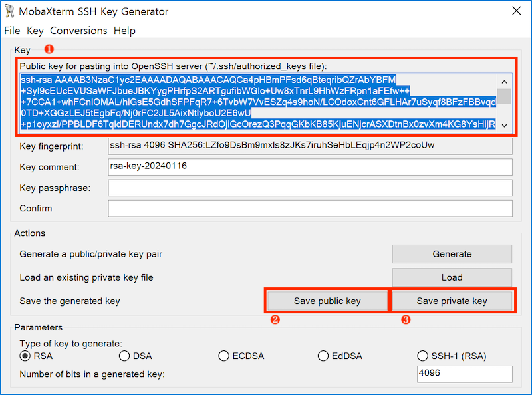The height and width of the screenshot is (395, 532).
Task: Click 'Save the generated key' label
Action: pos(70,301)
